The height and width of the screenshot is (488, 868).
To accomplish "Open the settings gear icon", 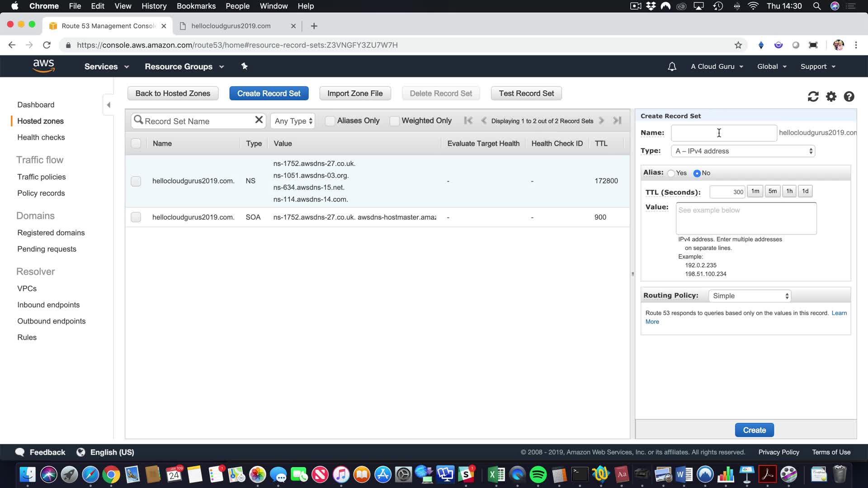I will tap(831, 96).
